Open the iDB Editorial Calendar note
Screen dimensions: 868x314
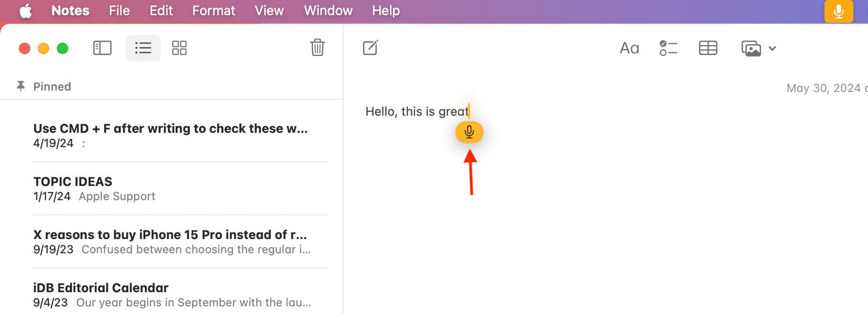pyautogui.click(x=180, y=295)
